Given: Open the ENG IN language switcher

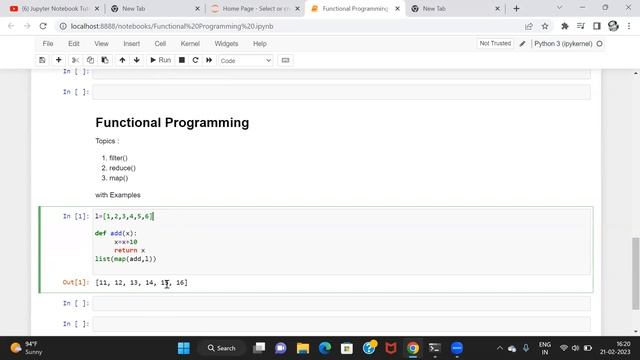Looking at the screenshot, I should click(544, 348).
